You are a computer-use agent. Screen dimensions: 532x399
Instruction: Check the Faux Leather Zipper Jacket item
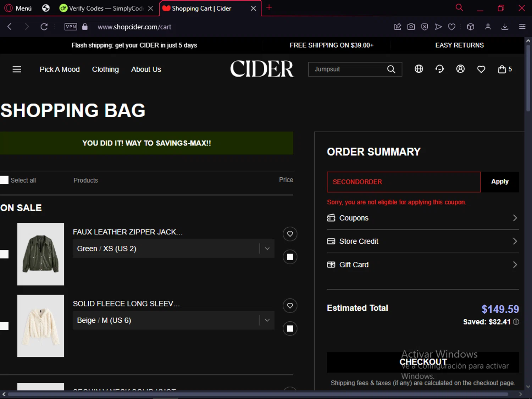point(4,254)
